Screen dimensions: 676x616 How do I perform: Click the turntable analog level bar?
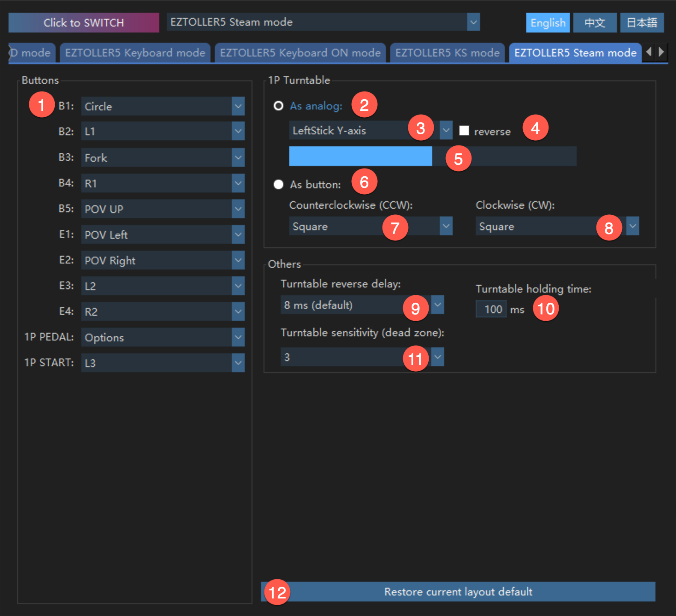(433, 156)
